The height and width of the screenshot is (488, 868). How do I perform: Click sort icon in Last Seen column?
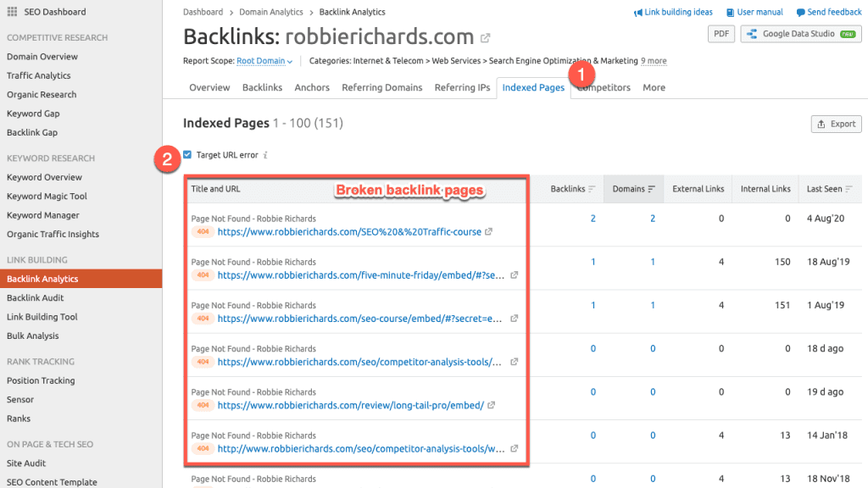point(849,189)
